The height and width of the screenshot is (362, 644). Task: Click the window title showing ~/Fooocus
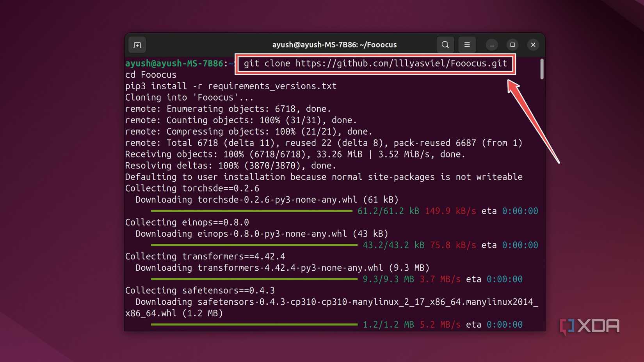tap(334, 44)
